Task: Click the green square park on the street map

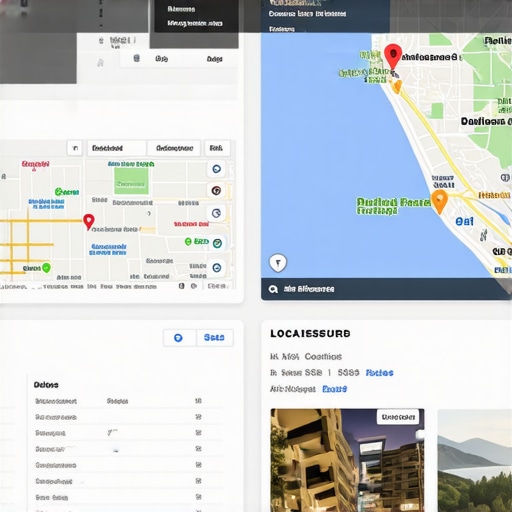Action: pos(131,181)
